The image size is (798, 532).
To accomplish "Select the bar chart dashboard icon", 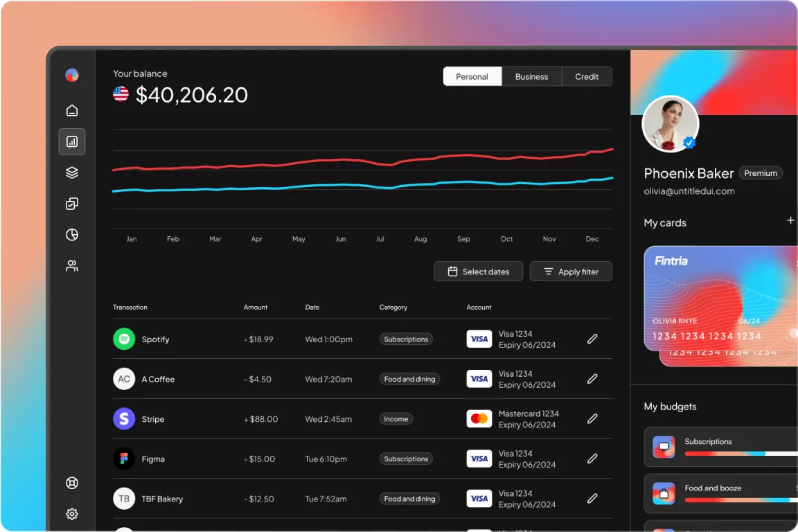I will [x=72, y=141].
